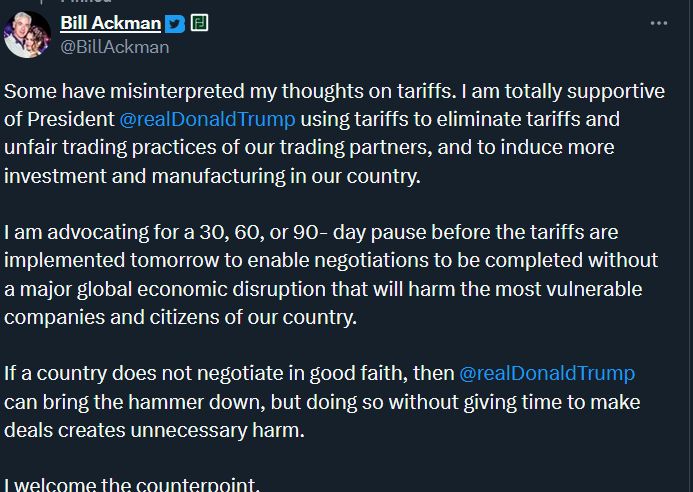Viewport: 693px width, 492px height.
Task: Click the 'unfair trading practices of our trading' line
Action: pyautogui.click(x=309, y=148)
